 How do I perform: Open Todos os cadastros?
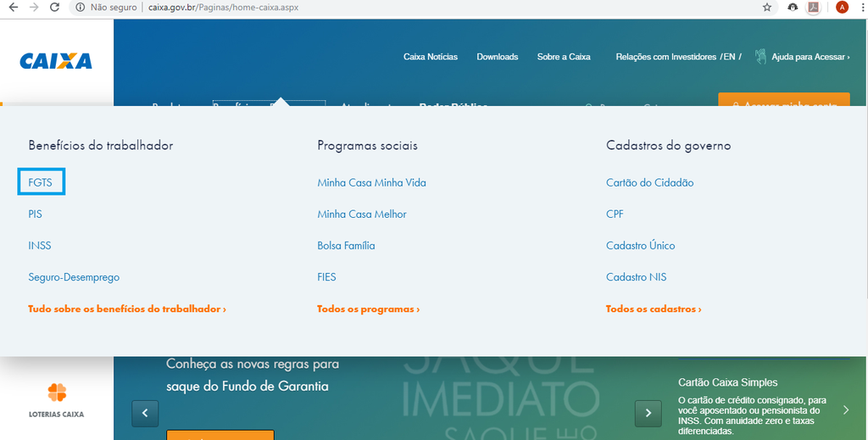coord(654,309)
